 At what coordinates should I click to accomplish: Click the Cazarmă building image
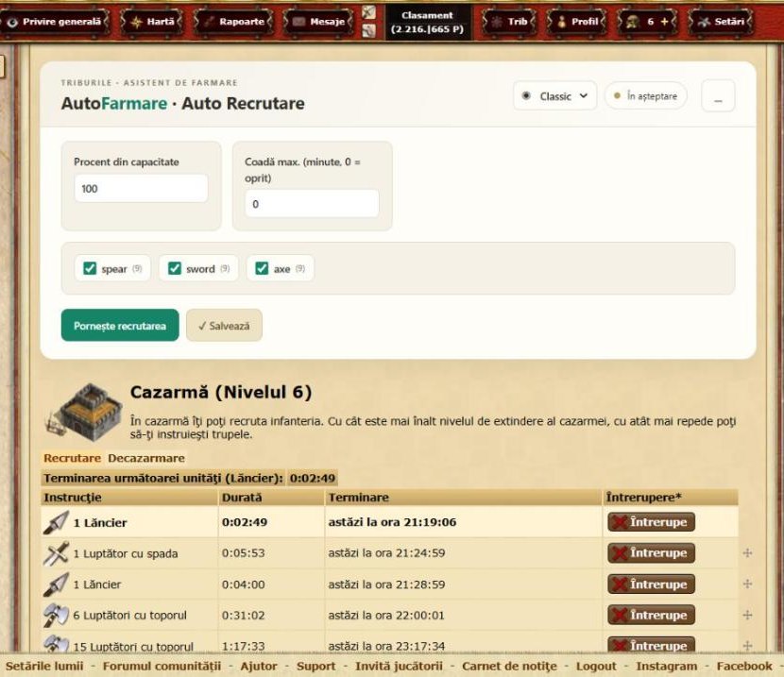pos(84,413)
